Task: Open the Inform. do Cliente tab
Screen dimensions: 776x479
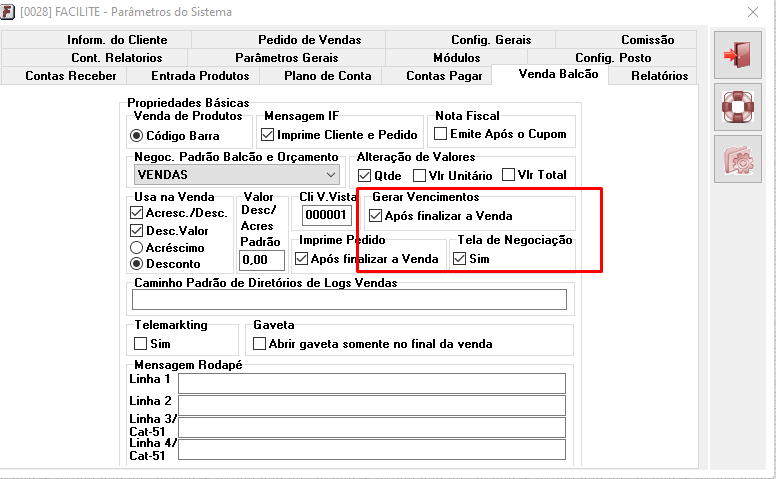Action: [x=97, y=40]
